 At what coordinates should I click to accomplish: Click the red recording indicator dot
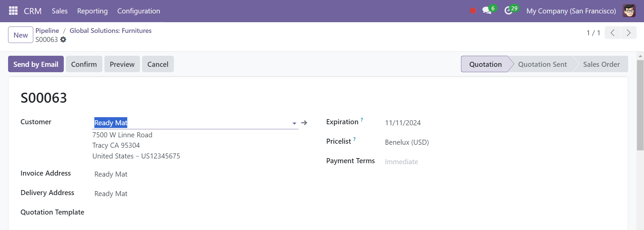pyautogui.click(x=473, y=11)
